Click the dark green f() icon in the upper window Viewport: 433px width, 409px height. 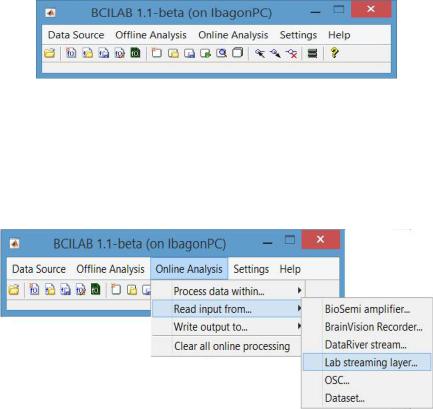tap(135, 53)
